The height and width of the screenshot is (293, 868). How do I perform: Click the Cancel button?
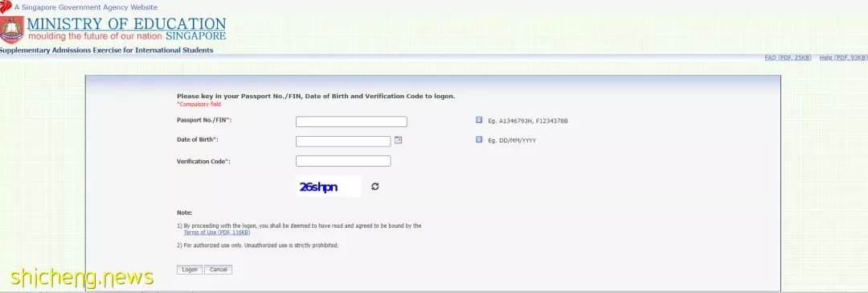218,270
